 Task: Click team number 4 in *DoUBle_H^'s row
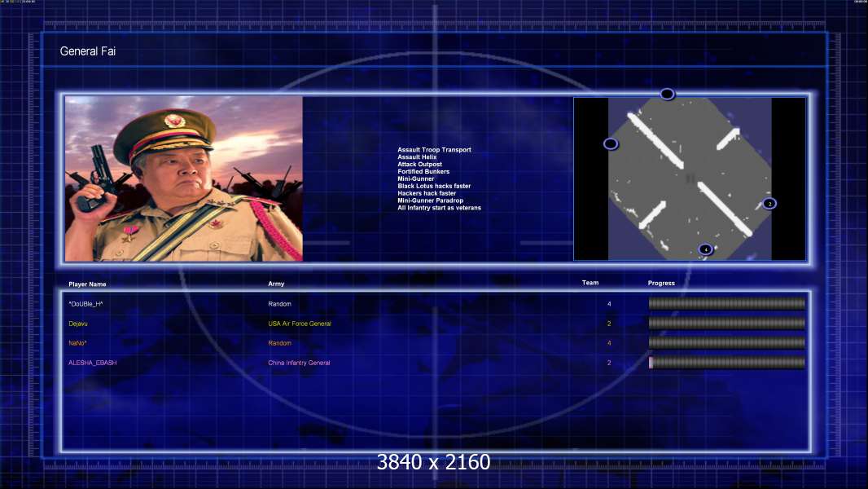pyautogui.click(x=609, y=304)
